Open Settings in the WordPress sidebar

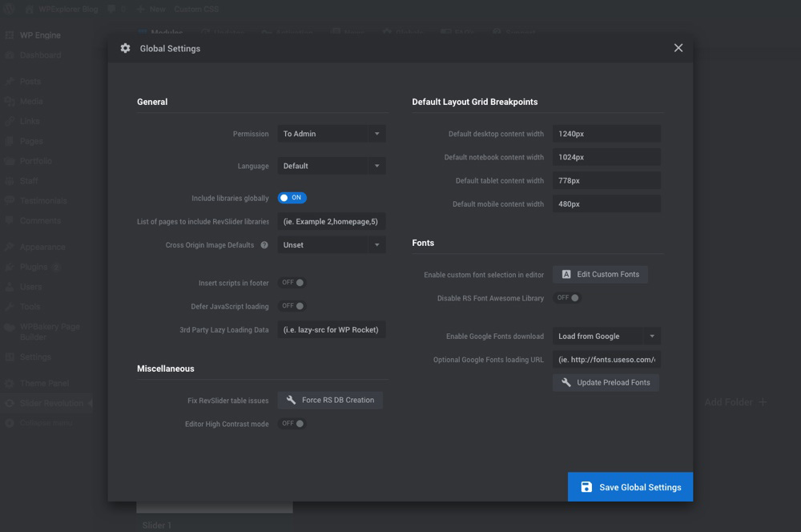(x=35, y=357)
